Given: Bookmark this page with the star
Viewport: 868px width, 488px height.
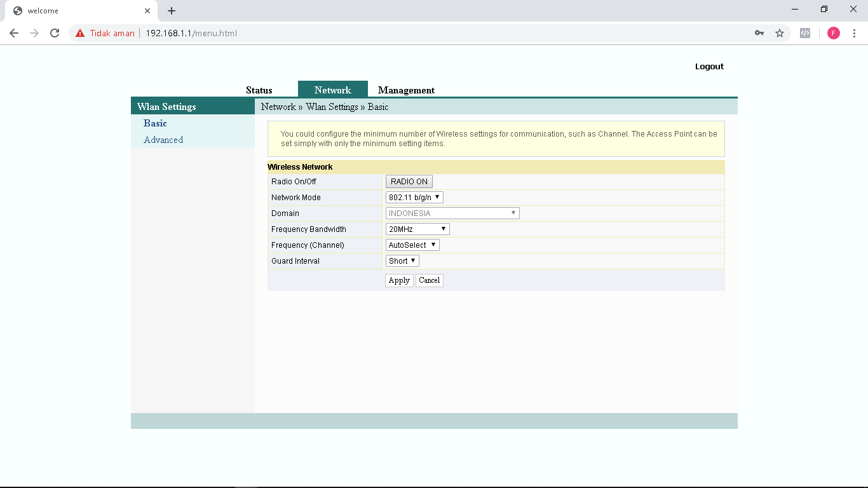Looking at the screenshot, I should [x=780, y=33].
